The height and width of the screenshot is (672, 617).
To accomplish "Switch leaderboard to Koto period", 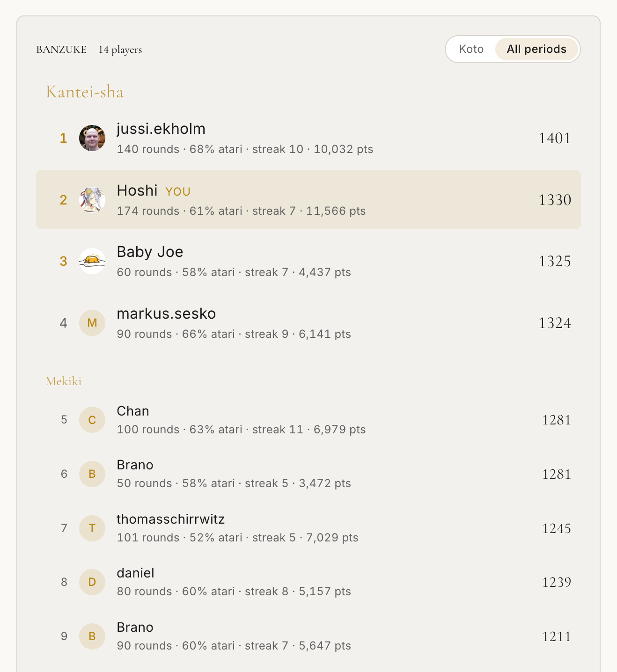I will point(471,49).
